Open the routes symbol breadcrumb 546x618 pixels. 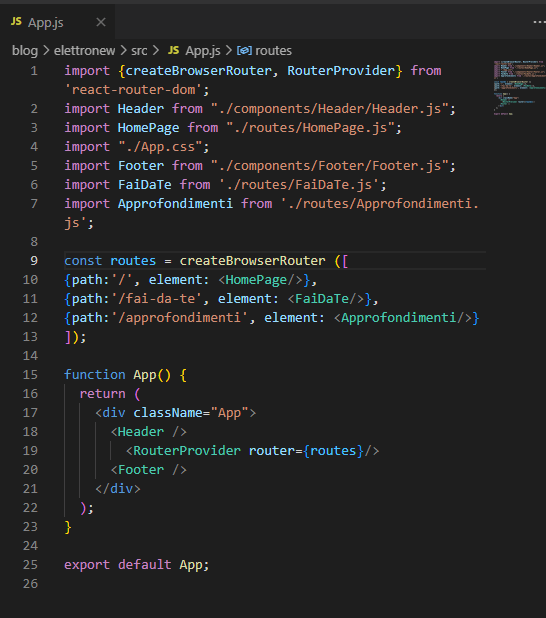(273, 50)
